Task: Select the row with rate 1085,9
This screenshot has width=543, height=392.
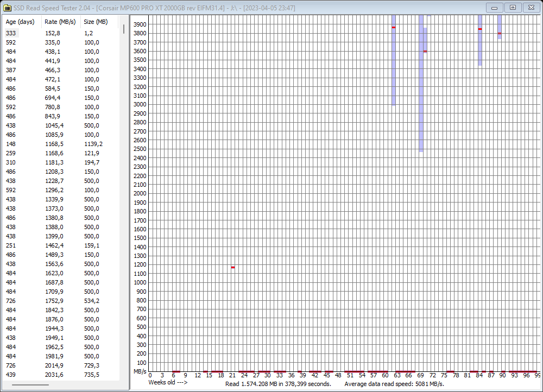Action: click(61, 135)
